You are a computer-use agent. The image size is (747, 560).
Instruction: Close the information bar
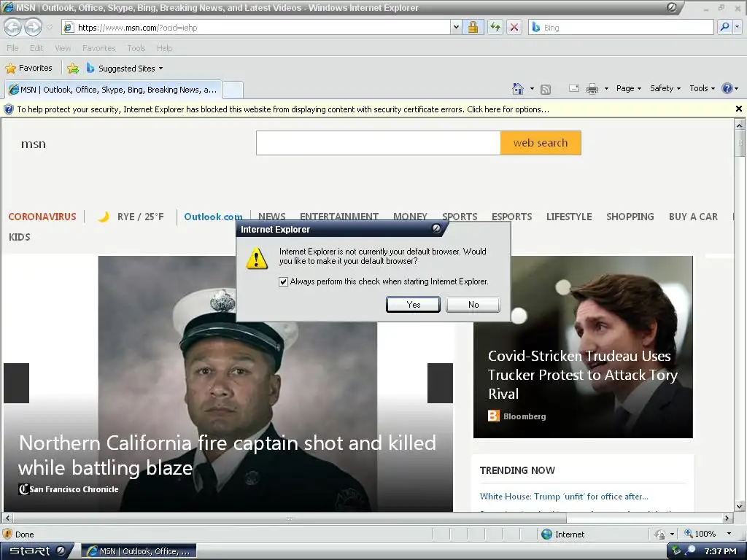tap(739, 109)
